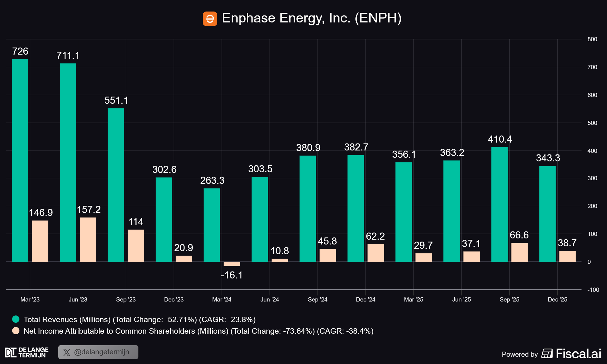Click the orange Enphase logo icon
Viewport: 607px width, 364px height.
coord(210,19)
